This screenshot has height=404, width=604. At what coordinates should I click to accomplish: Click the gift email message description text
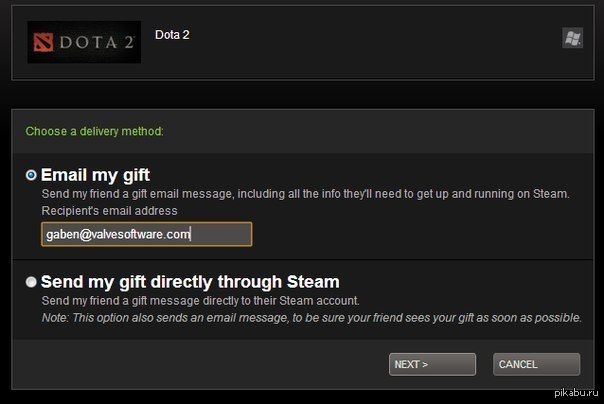[305, 194]
